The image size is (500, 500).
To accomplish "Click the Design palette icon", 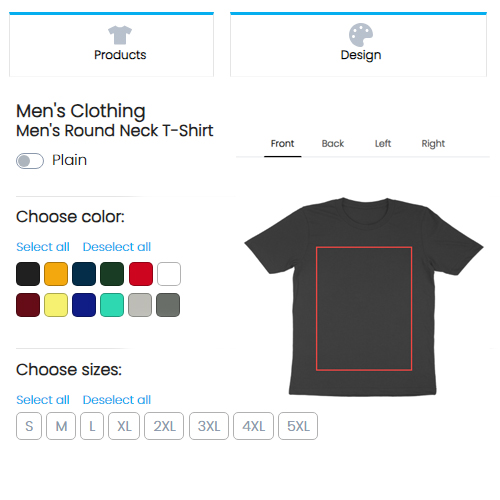I will point(361,35).
